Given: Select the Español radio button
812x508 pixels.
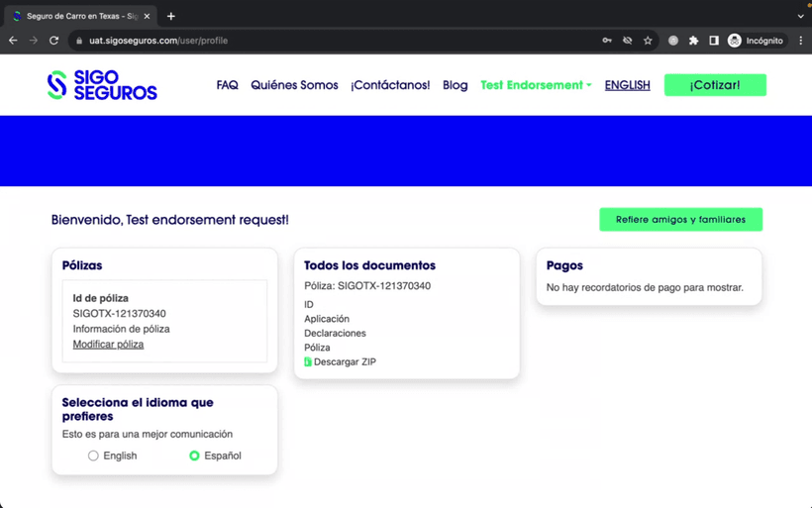Looking at the screenshot, I should tap(194, 456).
